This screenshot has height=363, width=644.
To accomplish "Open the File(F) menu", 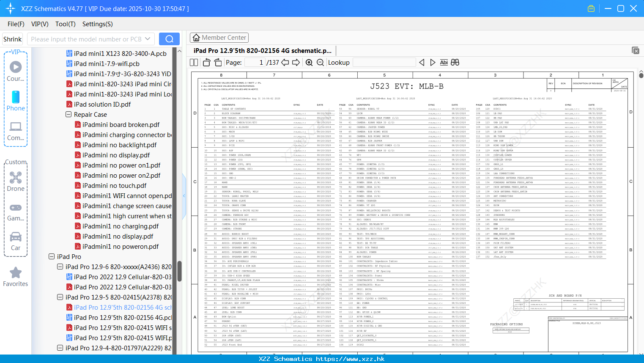I will click(16, 24).
